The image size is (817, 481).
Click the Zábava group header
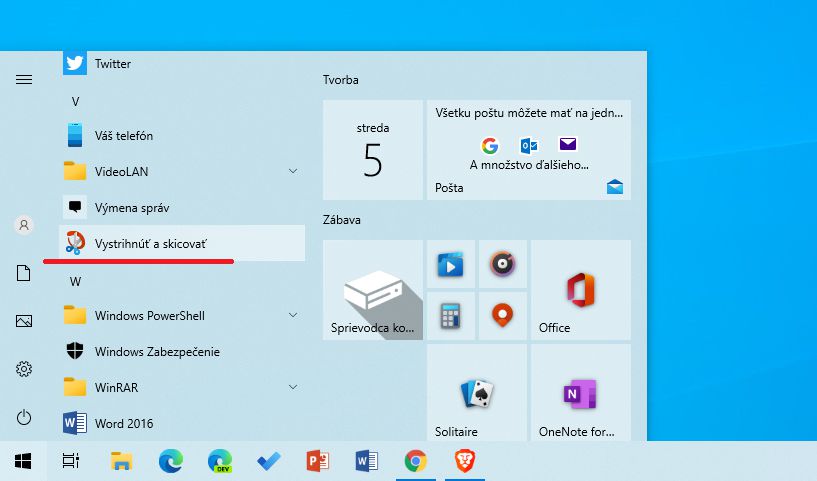point(342,220)
